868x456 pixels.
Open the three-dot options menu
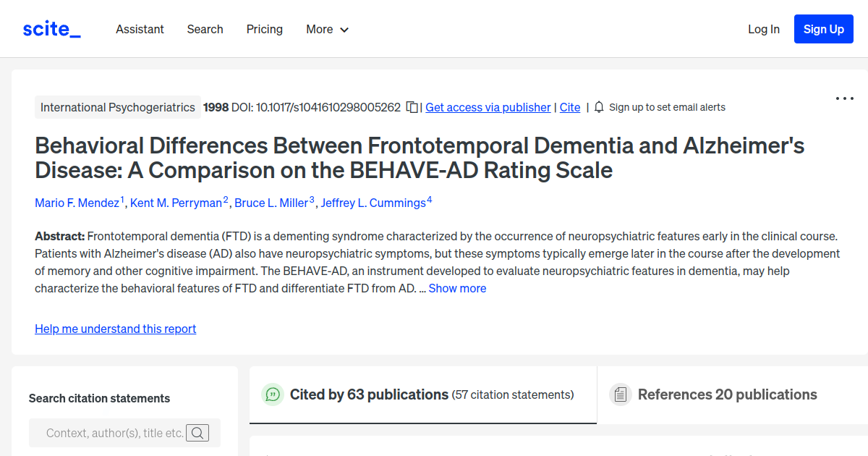click(844, 98)
